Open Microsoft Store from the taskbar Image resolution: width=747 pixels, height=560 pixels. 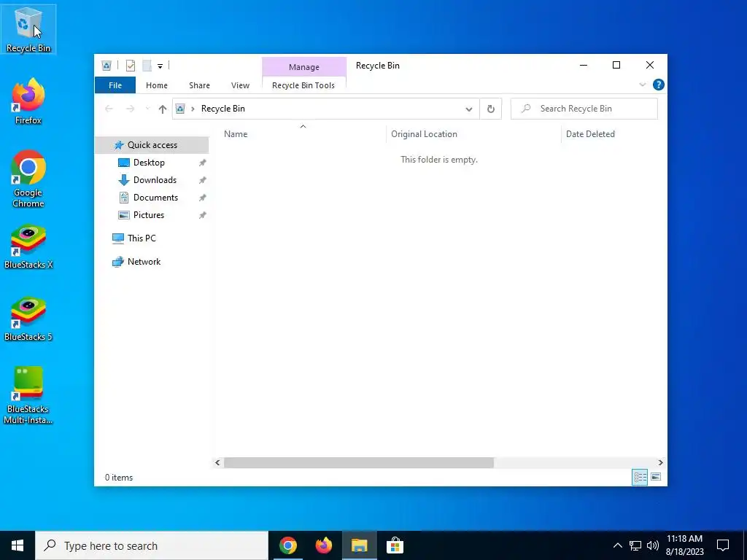tap(395, 545)
